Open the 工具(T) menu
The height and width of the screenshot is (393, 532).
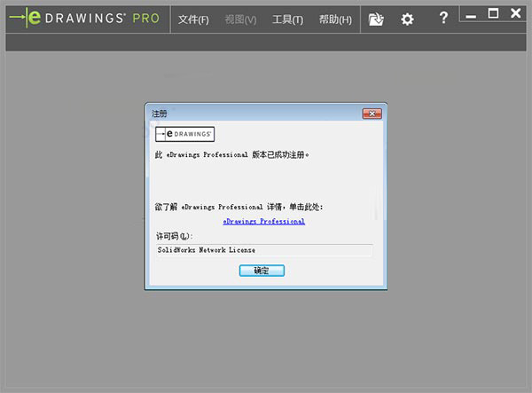coord(287,20)
